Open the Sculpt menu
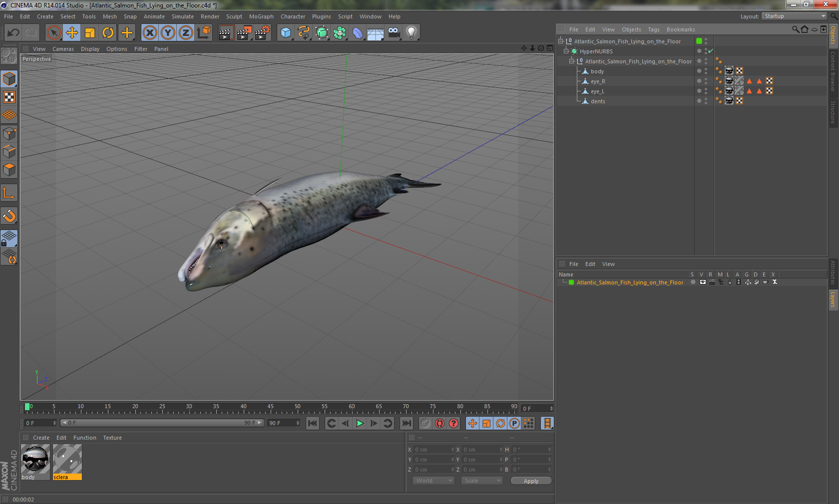This screenshot has width=839, height=504. 234,16
